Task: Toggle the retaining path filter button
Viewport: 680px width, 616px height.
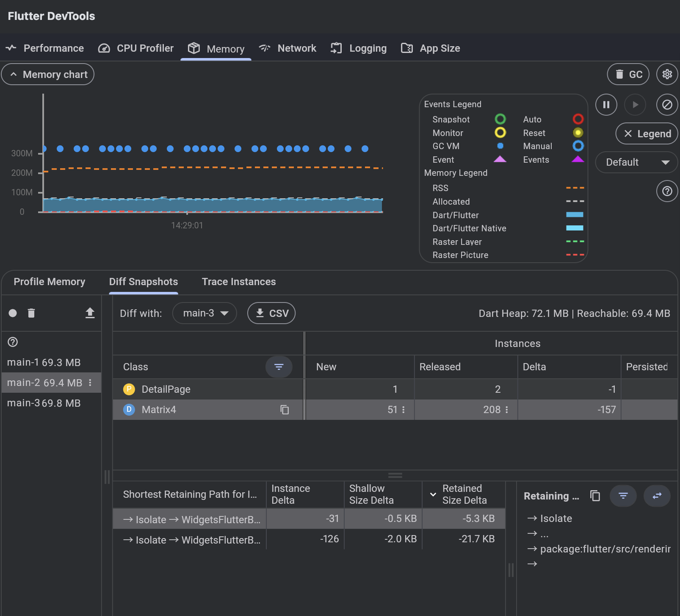Action: (x=623, y=496)
